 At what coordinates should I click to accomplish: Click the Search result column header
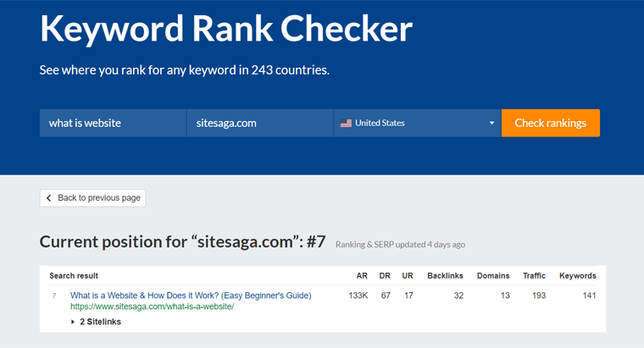coord(74,276)
